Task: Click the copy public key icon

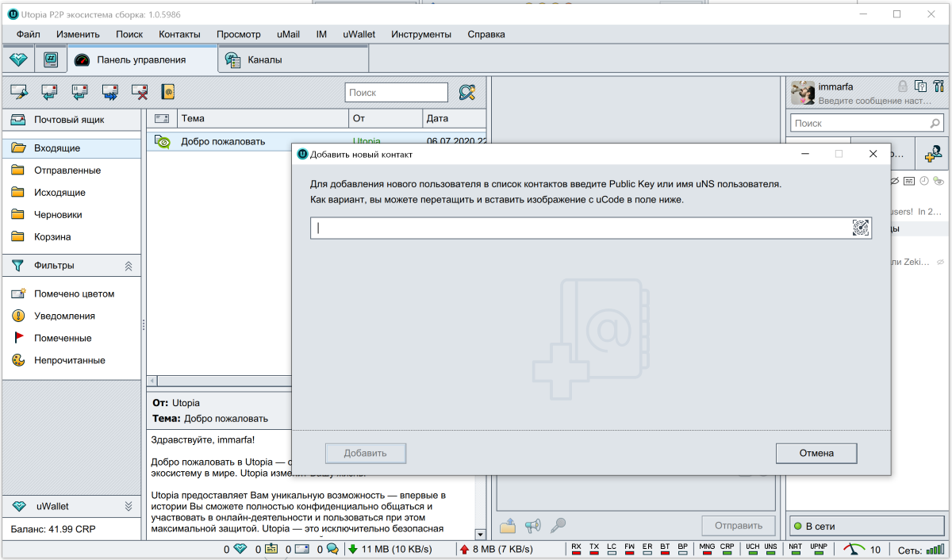Action: pos(920,86)
